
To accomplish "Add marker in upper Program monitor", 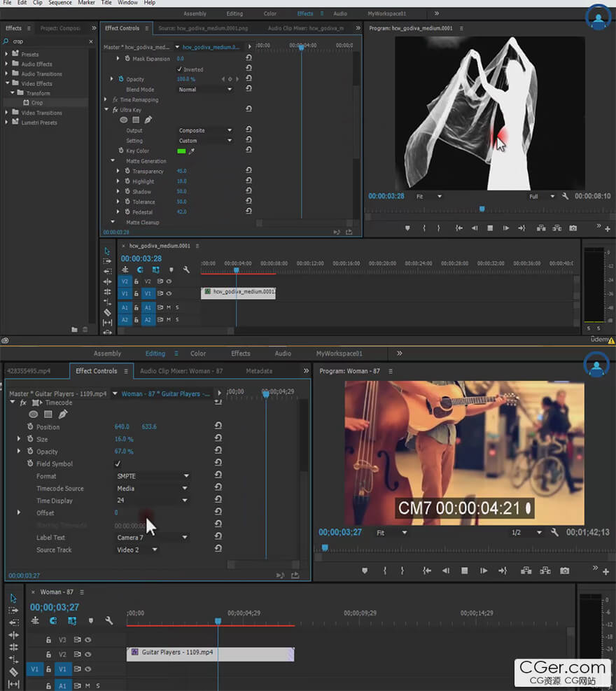I will click(407, 228).
